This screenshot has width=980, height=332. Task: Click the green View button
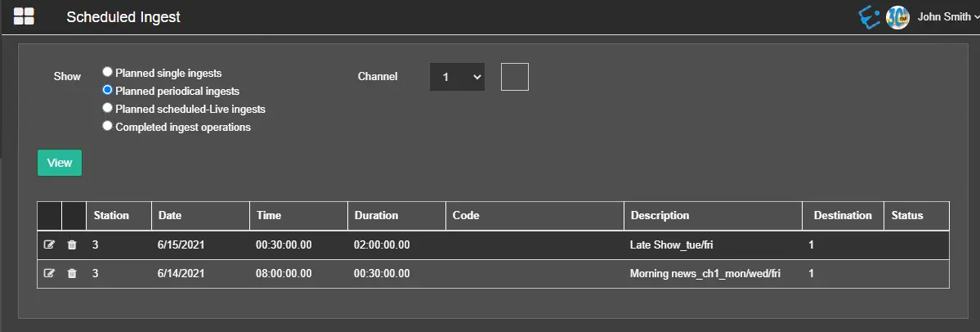tap(60, 163)
